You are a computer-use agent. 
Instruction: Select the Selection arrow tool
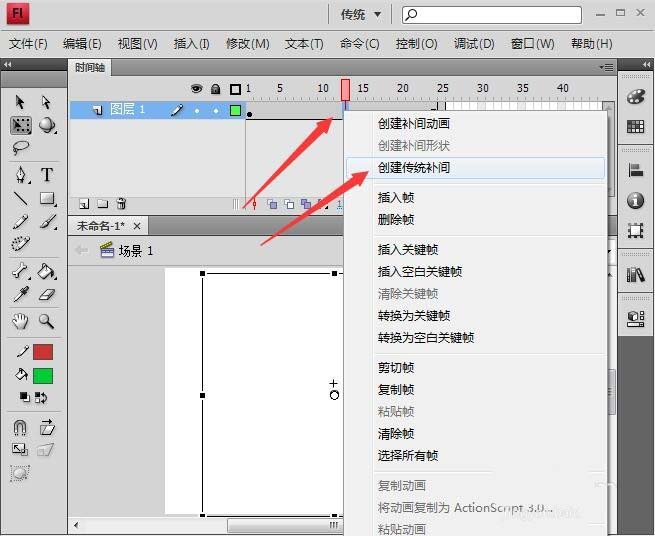tap(20, 102)
